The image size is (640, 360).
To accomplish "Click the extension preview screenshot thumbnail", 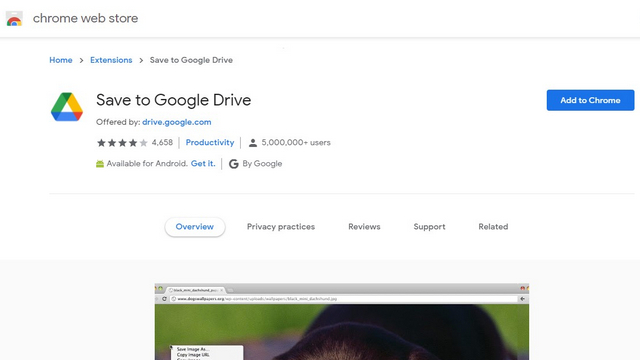I will [342, 322].
